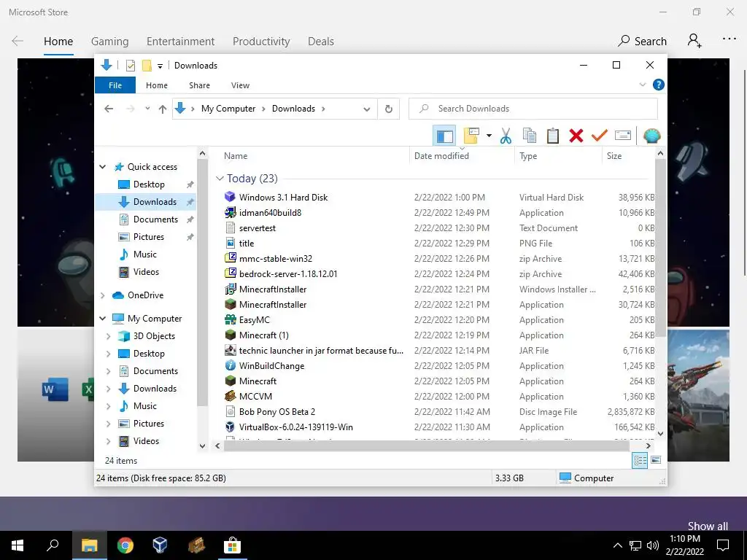Click the New folder toolbar icon

coord(471,136)
